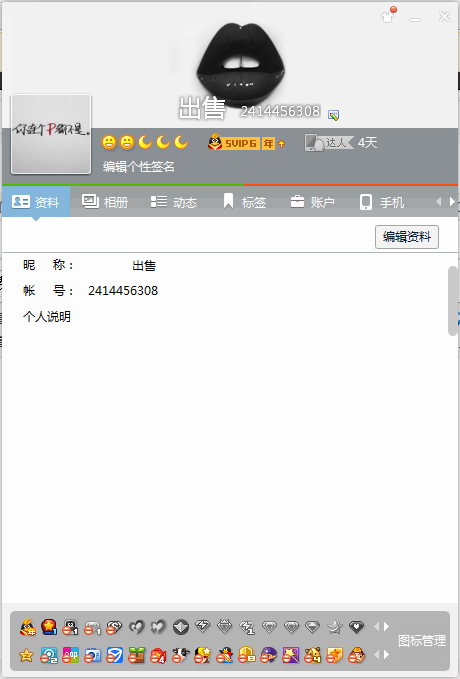Screen dimensions: 460x679
Task: Click the account number 2414456308 in the profile details
Action: click(x=123, y=291)
